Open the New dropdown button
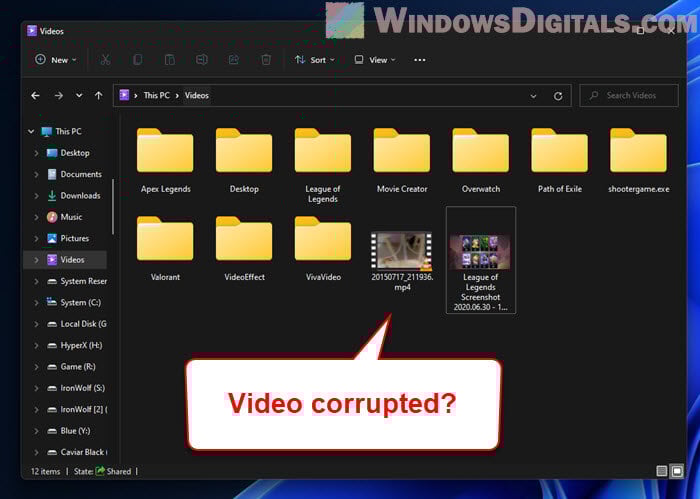The width and height of the screenshot is (700, 499). pyautogui.click(x=56, y=60)
